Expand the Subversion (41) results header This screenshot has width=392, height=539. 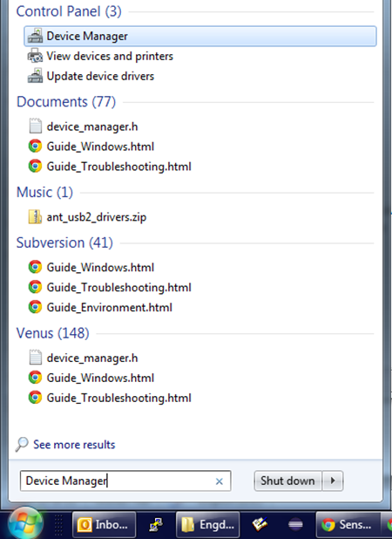[x=64, y=242]
